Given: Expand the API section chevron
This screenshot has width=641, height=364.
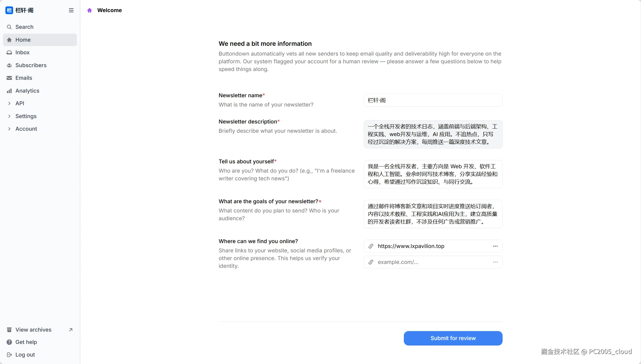Looking at the screenshot, I should [x=9, y=103].
